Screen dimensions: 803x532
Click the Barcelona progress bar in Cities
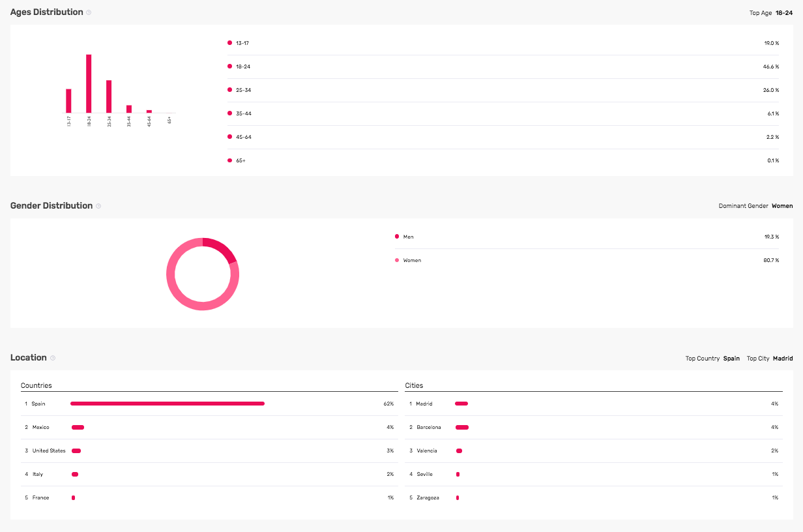tap(462, 428)
